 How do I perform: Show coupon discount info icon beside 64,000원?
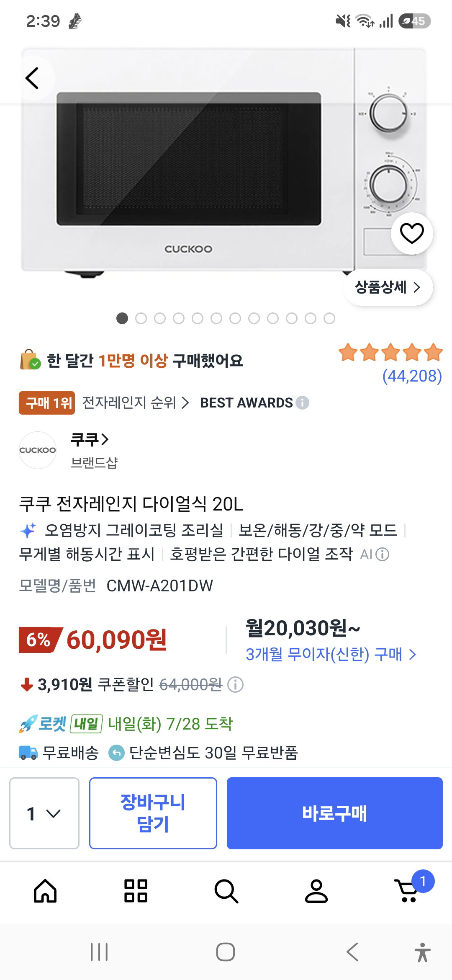(x=235, y=685)
